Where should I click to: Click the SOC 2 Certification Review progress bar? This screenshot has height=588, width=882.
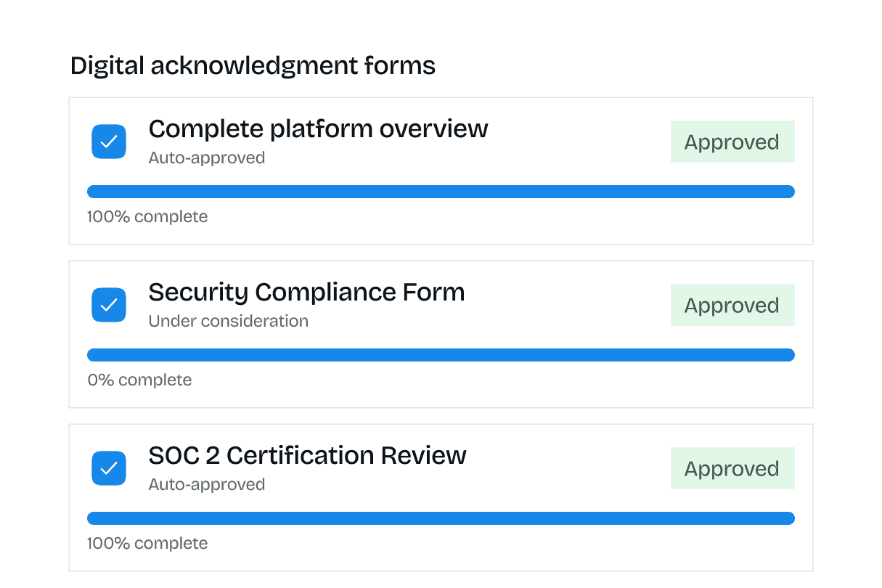(x=441, y=518)
